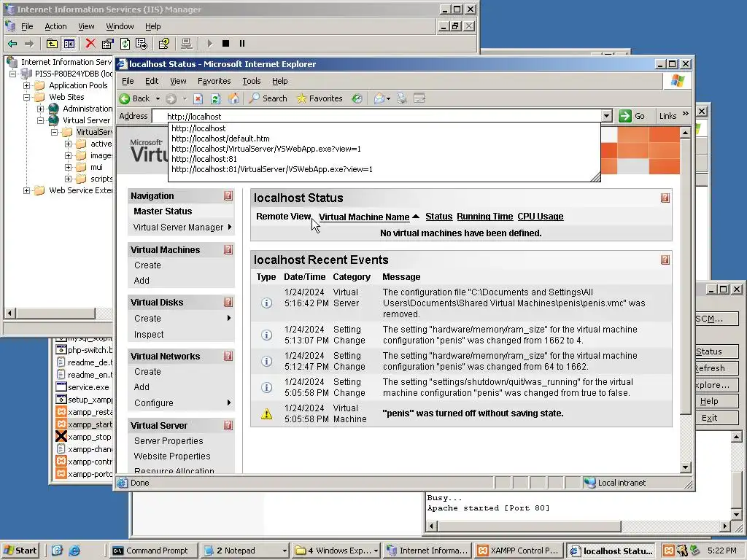Screen dimensions: 747x560
Task: Expand the Virtual Disks Create submenu
Action: tap(229, 318)
